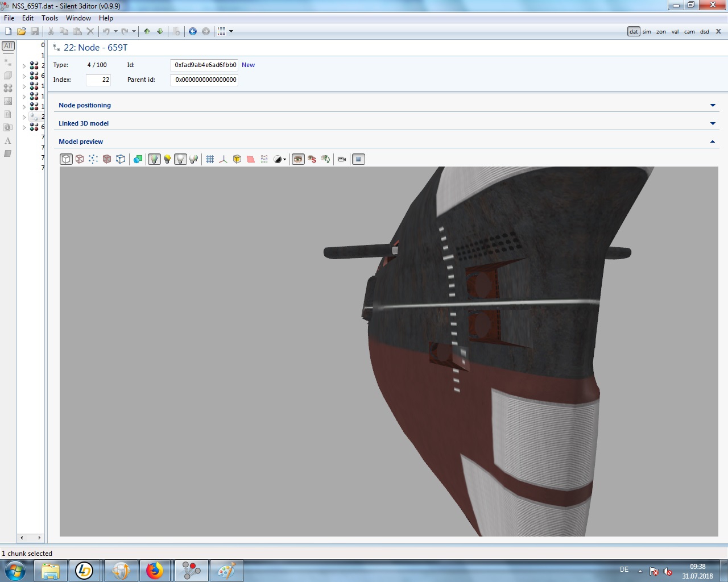Filter sidebar by gray parallelogram icon
This screenshot has height=582, width=728.
[8, 153]
